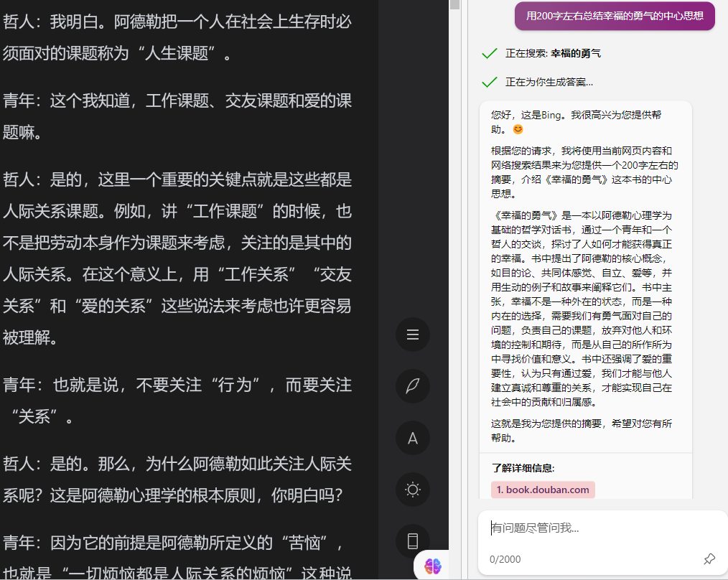The image size is (728, 580).
Task: Click the Bing greeting text '您好，这是Bing'
Action: coord(576,121)
